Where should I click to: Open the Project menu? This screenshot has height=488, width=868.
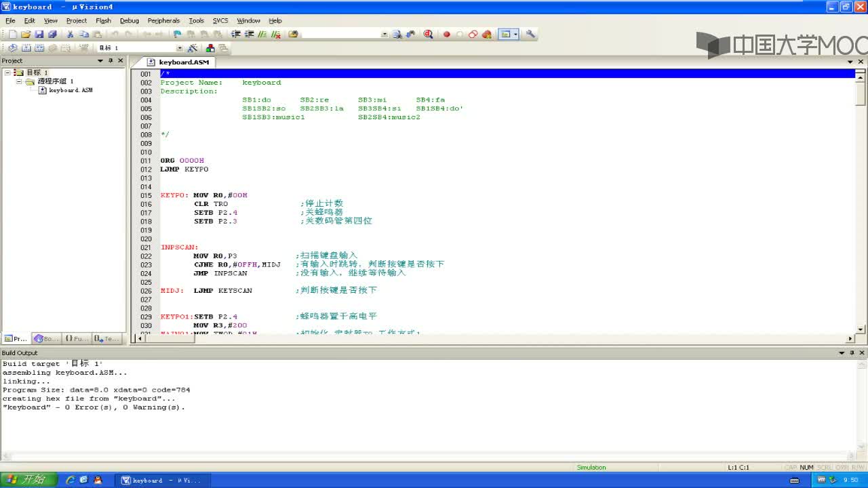(x=77, y=21)
